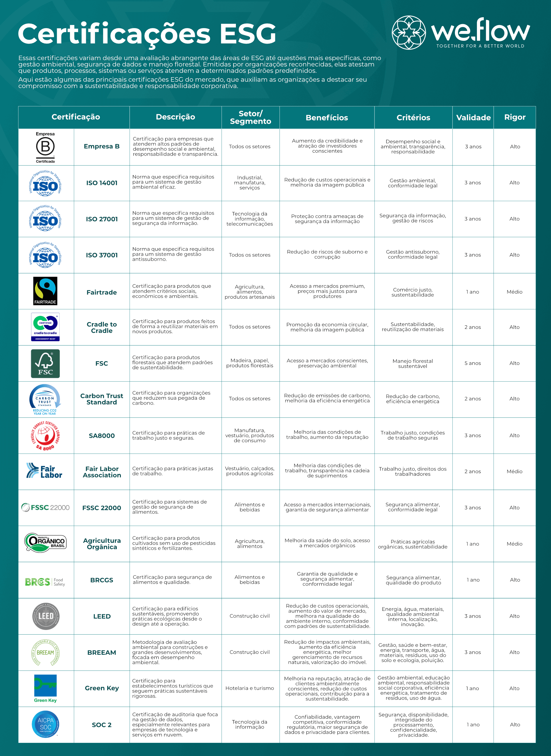
Task: Click the Carbon Trust Standard logo
Action: [x=45, y=399]
